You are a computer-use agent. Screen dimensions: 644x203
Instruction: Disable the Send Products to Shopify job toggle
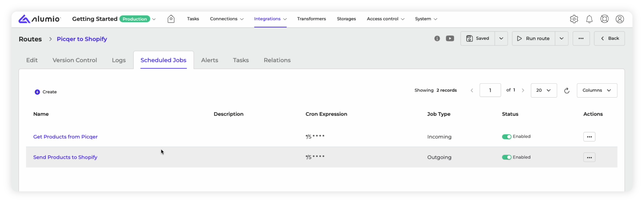point(507,157)
